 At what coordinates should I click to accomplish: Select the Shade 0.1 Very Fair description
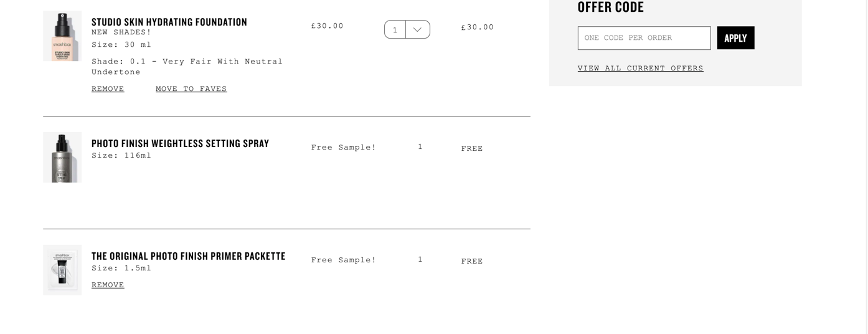pyautogui.click(x=187, y=67)
